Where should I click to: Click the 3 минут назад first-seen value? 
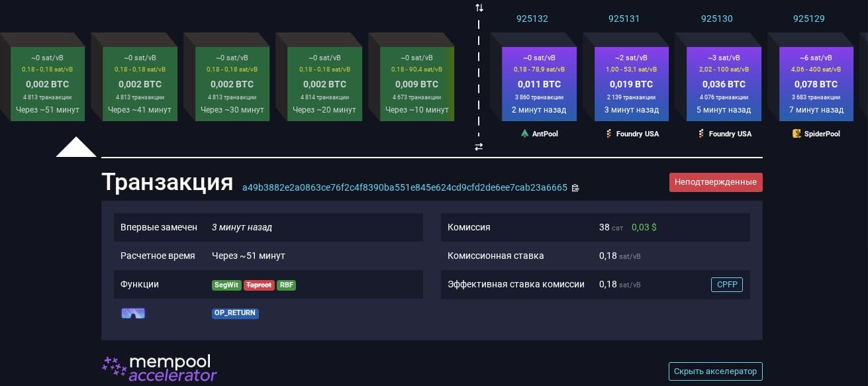pos(242,227)
